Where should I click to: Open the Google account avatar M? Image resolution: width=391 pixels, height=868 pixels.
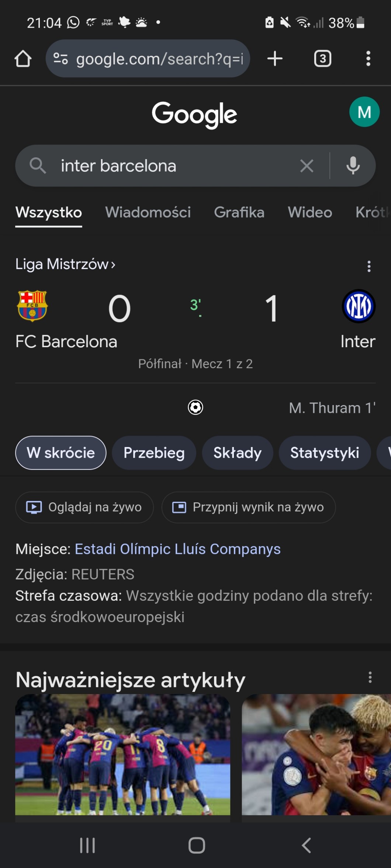pos(364,112)
